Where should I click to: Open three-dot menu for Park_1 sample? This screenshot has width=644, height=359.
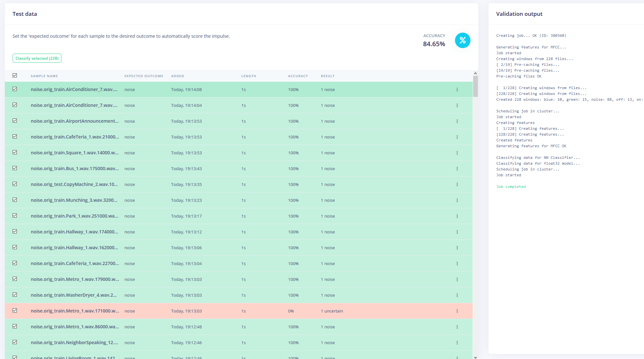[457, 216]
